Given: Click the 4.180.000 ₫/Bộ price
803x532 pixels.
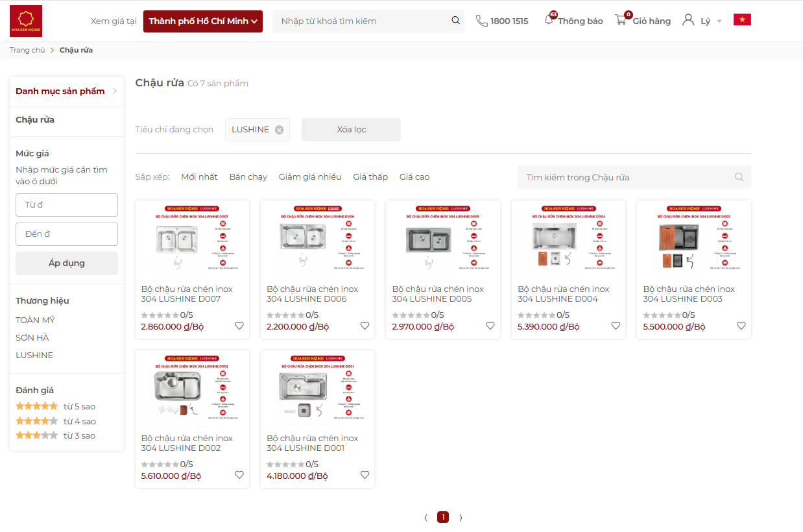Looking at the screenshot, I should click(297, 476).
